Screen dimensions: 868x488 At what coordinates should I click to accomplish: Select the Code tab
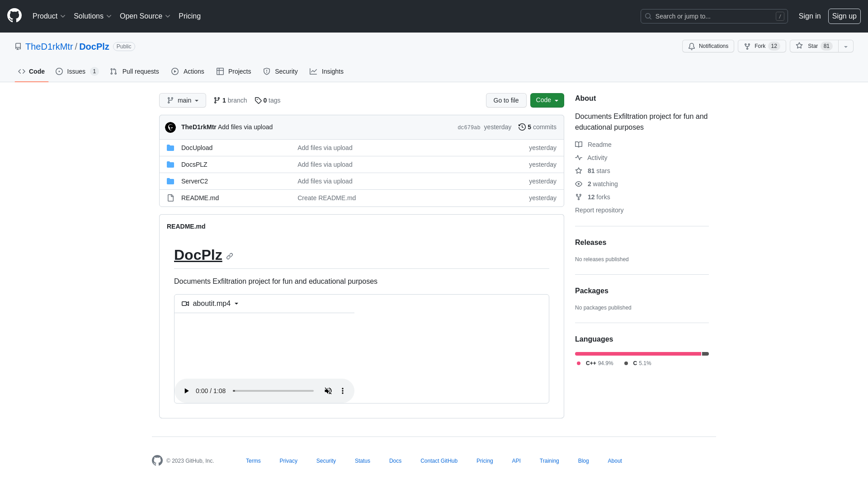(x=32, y=71)
